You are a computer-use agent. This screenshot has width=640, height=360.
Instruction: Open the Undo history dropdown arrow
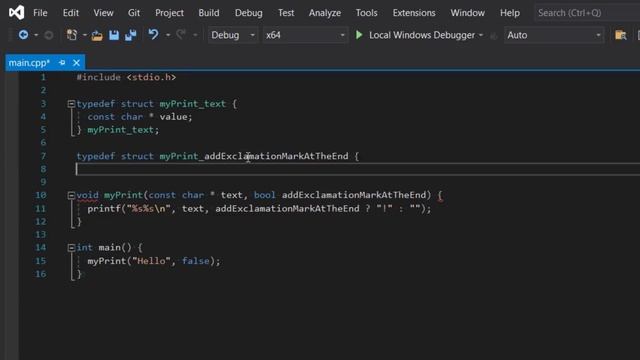pyautogui.click(x=168, y=35)
